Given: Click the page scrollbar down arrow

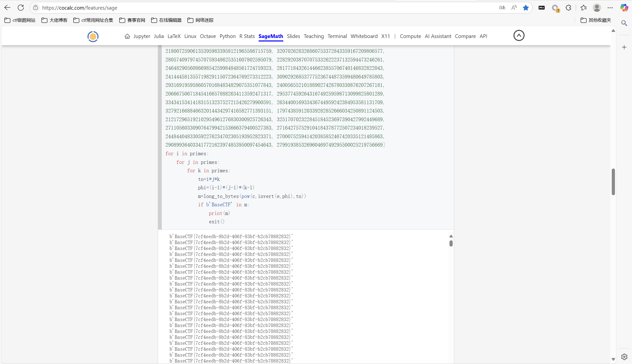Looking at the screenshot, I should click(613, 359).
